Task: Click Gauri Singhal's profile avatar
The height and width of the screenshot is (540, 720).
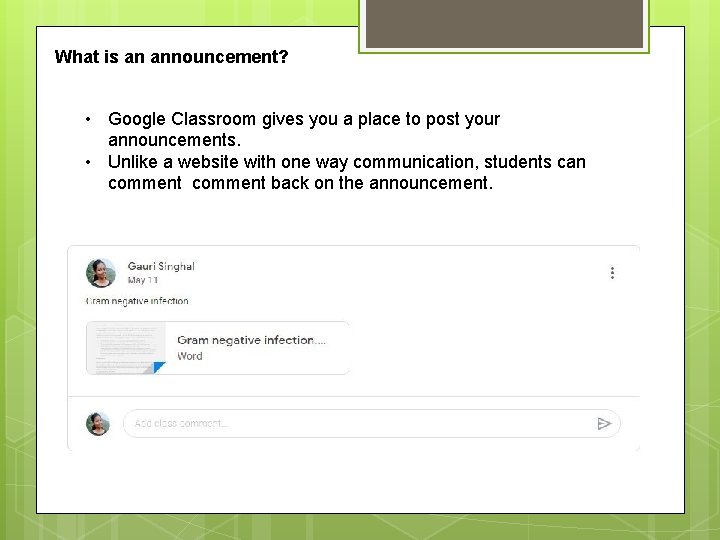Action: pos(100,273)
